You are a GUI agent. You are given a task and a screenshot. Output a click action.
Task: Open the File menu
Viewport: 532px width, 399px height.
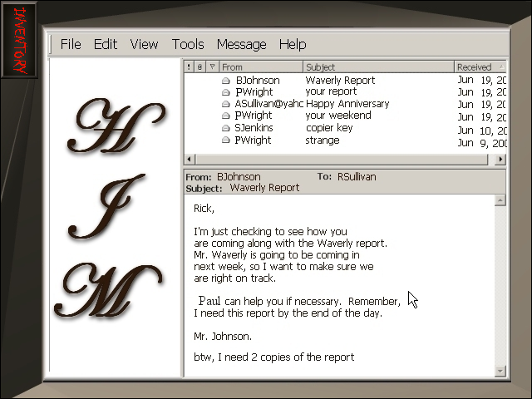click(x=71, y=44)
